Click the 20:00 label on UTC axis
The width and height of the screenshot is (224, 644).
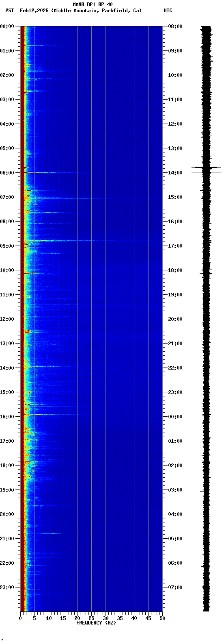pos(175,319)
